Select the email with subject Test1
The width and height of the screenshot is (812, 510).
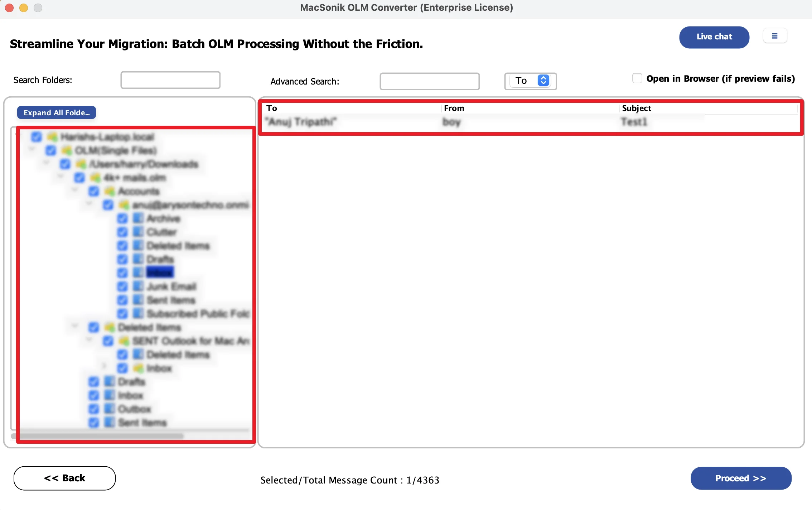[x=634, y=122]
